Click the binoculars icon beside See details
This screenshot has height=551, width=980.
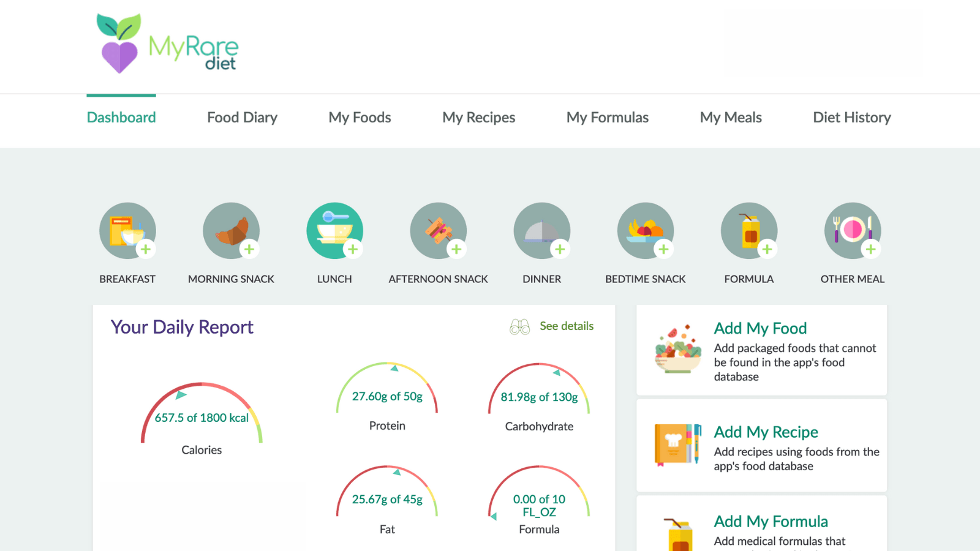tap(519, 327)
